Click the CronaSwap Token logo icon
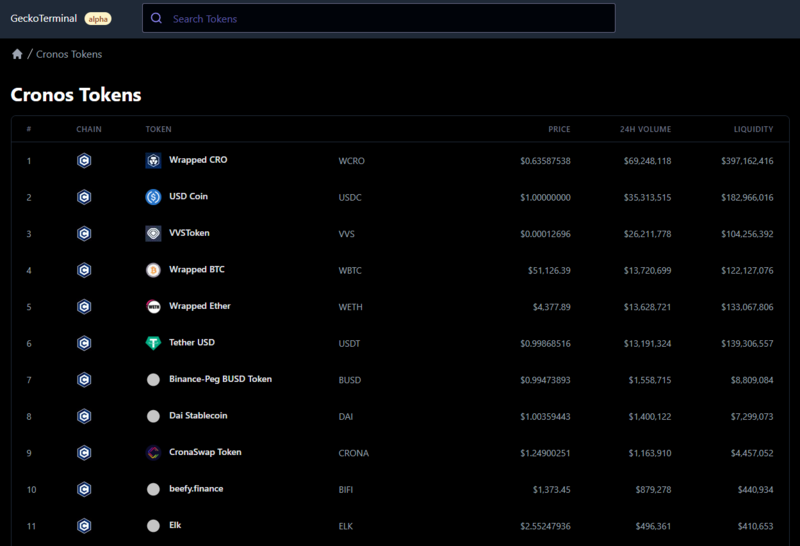 coord(153,453)
